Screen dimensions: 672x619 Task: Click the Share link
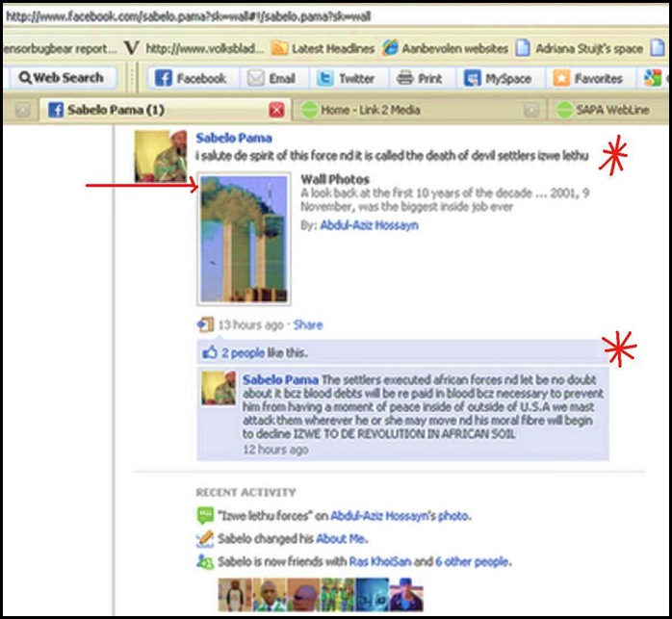click(x=308, y=325)
